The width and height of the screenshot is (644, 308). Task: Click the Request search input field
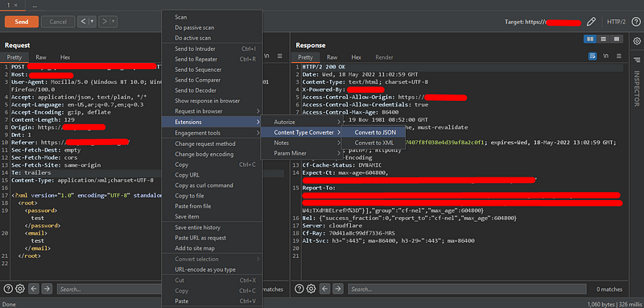(x=109, y=289)
